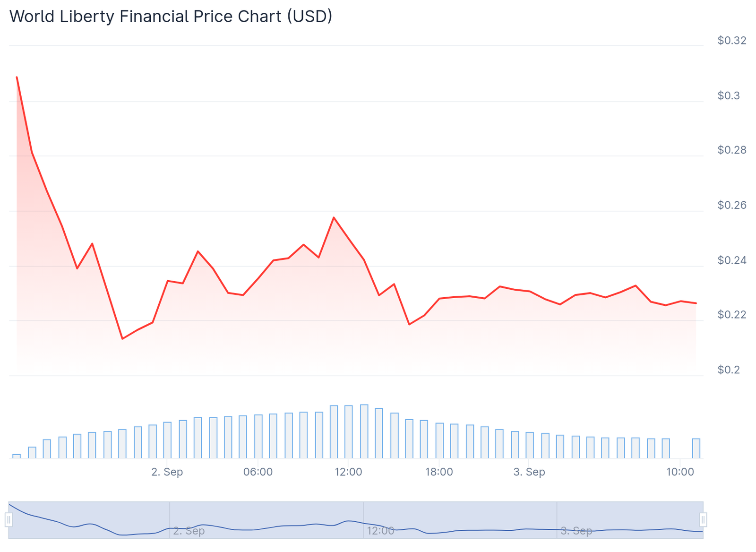Select the first, smallest volume bar
Screen dimensions: 756x552
click(17, 456)
